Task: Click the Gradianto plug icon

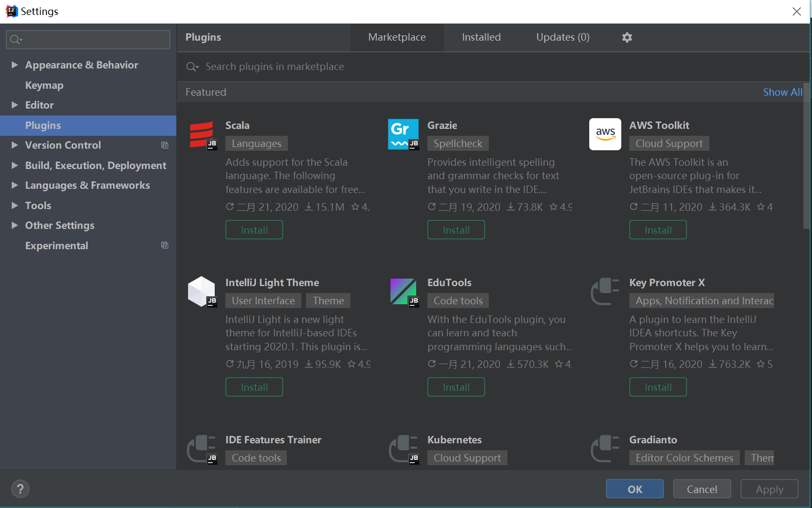Action: [605, 449]
